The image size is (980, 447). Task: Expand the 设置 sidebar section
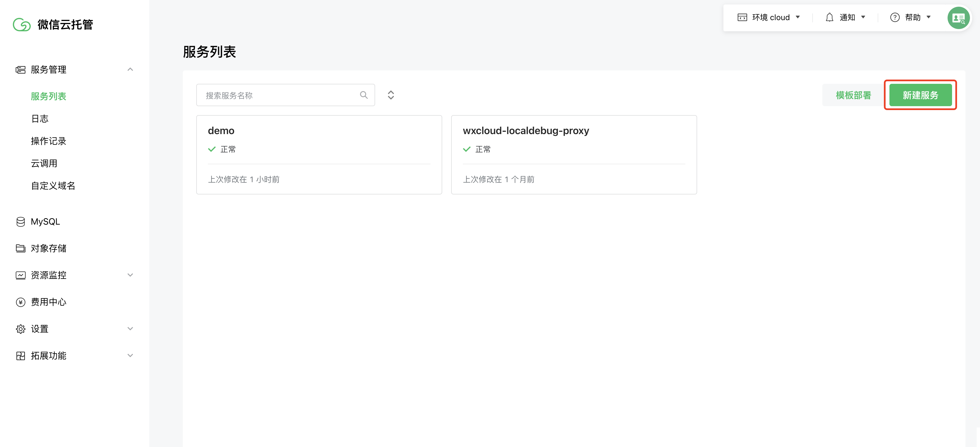tap(130, 329)
